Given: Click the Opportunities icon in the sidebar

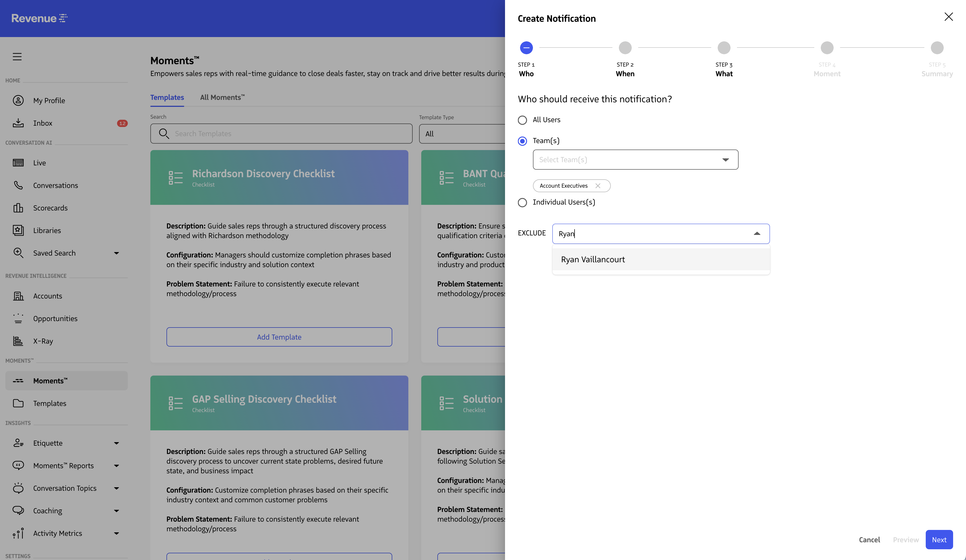Looking at the screenshot, I should pos(18,318).
